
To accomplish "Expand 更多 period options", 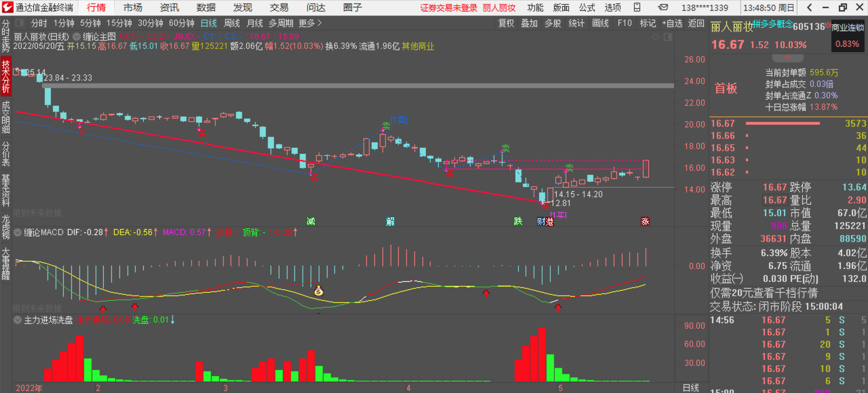I will pos(310,23).
